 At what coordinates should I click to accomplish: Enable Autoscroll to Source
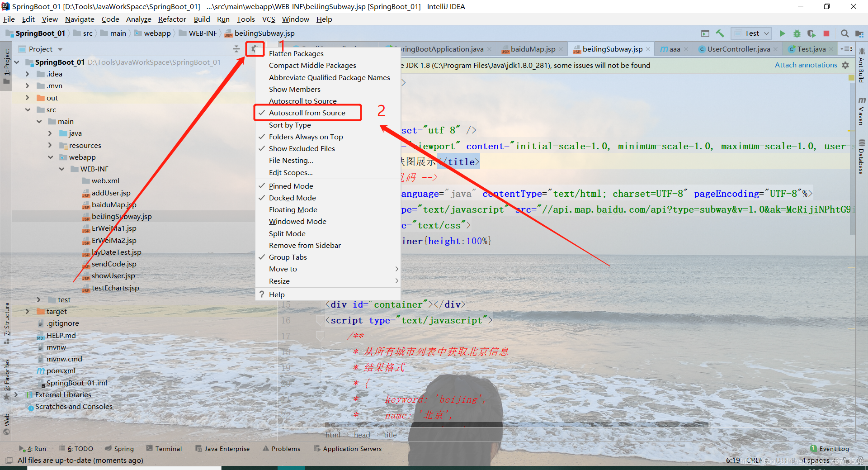coord(328,101)
